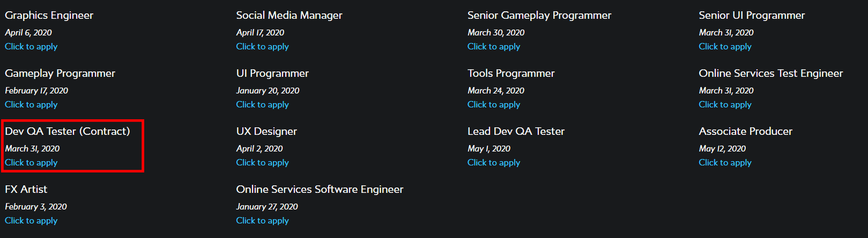Open the Tools Programmer apply link
The image size is (868, 238).
click(493, 105)
